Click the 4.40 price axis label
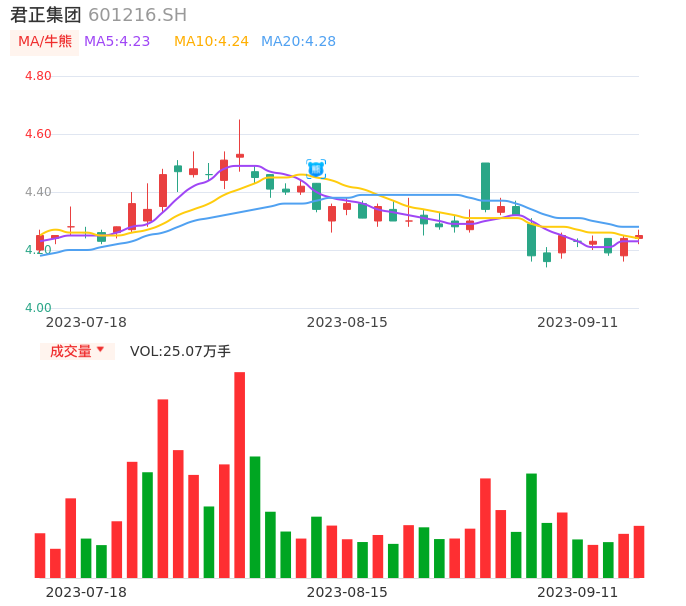The image size is (686, 606). point(38,192)
